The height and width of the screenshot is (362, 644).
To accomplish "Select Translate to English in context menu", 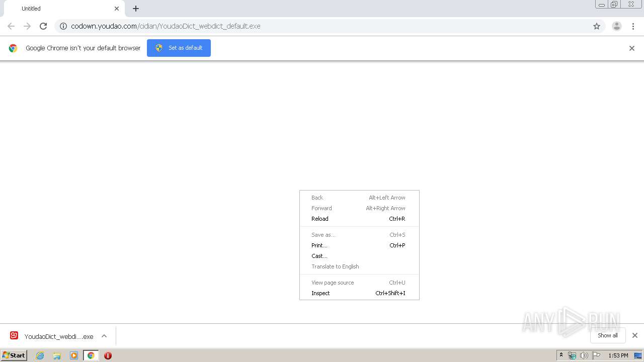I will coord(359,266).
